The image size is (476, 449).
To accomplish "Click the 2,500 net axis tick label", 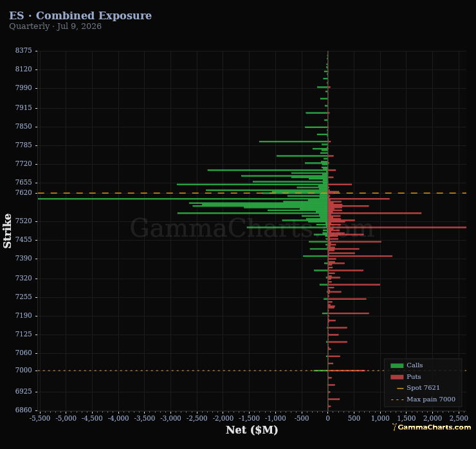I will (x=459, y=418).
